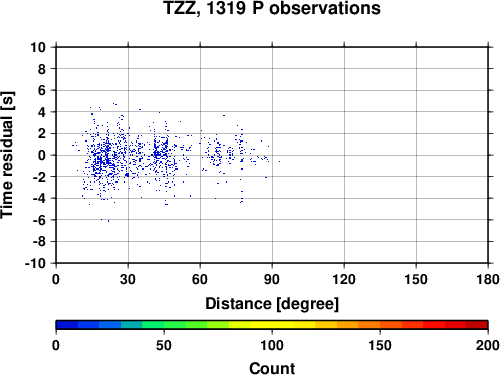This screenshot has width=500, height=375.
Task: Click the plot title 'TZZ, 1319 P observations'
Action: pos(272,8)
